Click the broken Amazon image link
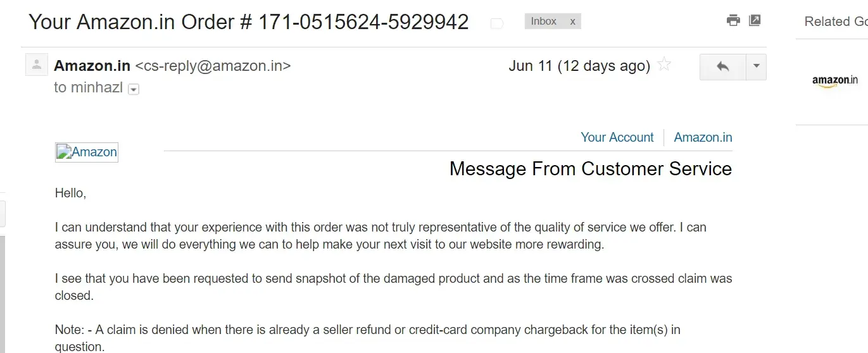This screenshot has height=353, width=868. (x=87, y=152)
